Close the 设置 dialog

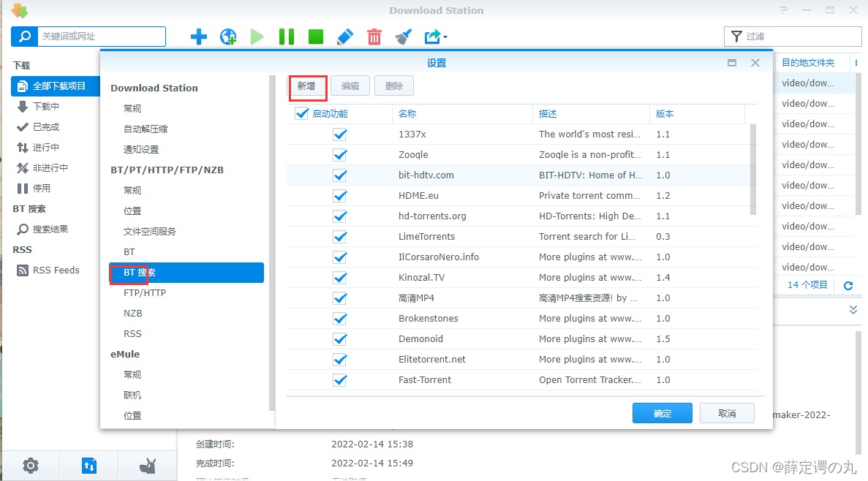pyautogui.click(x=755, y=63)
